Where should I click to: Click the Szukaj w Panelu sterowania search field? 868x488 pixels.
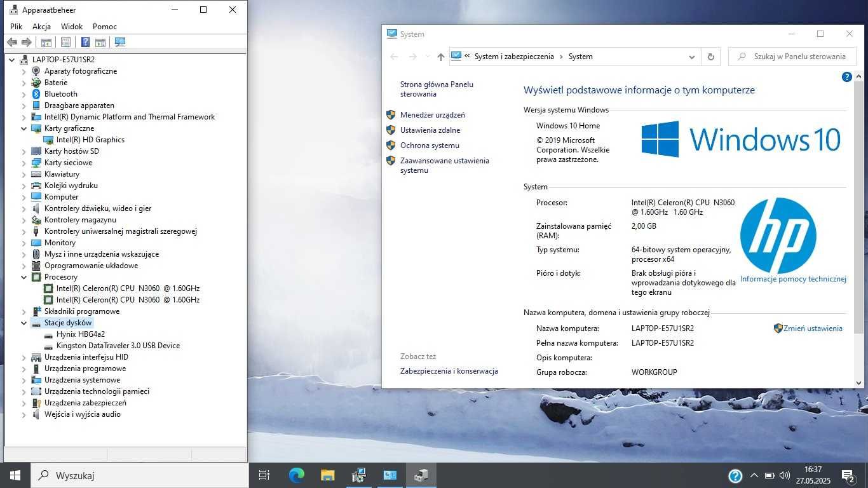coord(792,57)
